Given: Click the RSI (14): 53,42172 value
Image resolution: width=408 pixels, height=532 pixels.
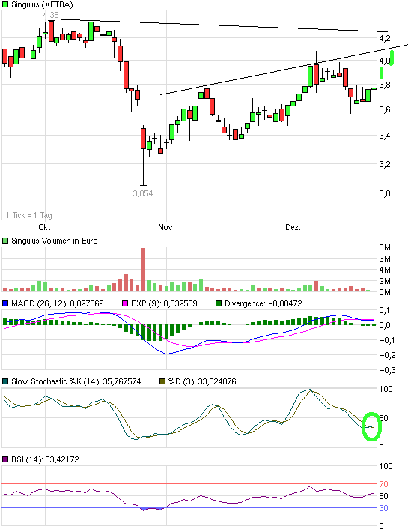Looking at the screenshot, I should pos(45,459).
